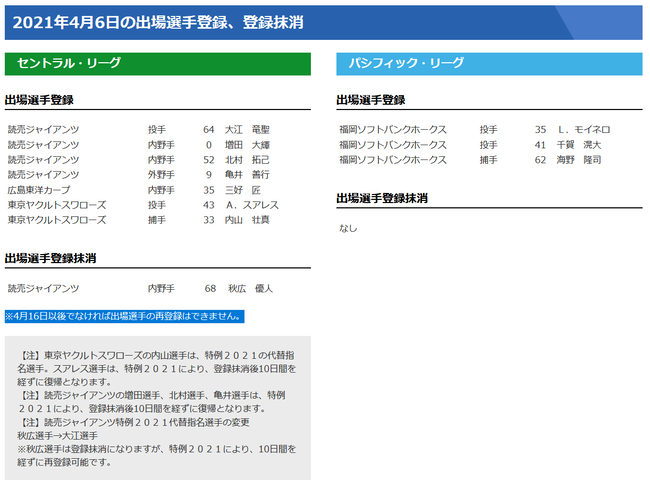The image size is (650, 480).
Task: Select the セントラル・リーグ green header
Action: point(158,64)
